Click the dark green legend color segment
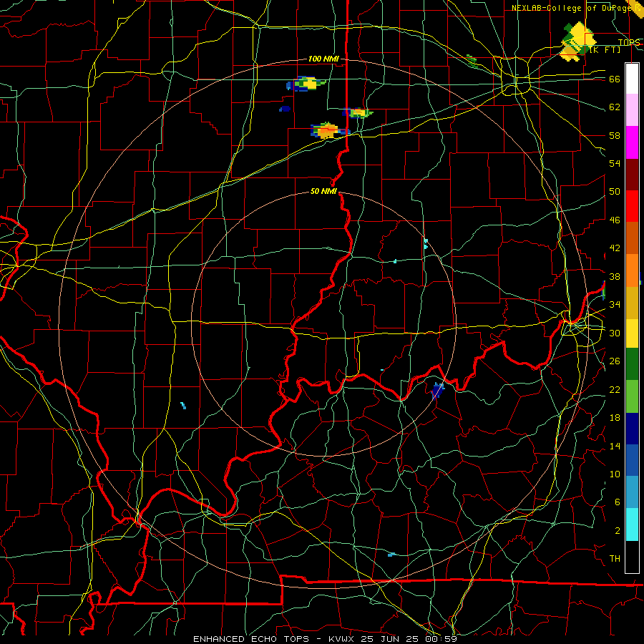The image size is (644, 644). (x=632, y=364)
